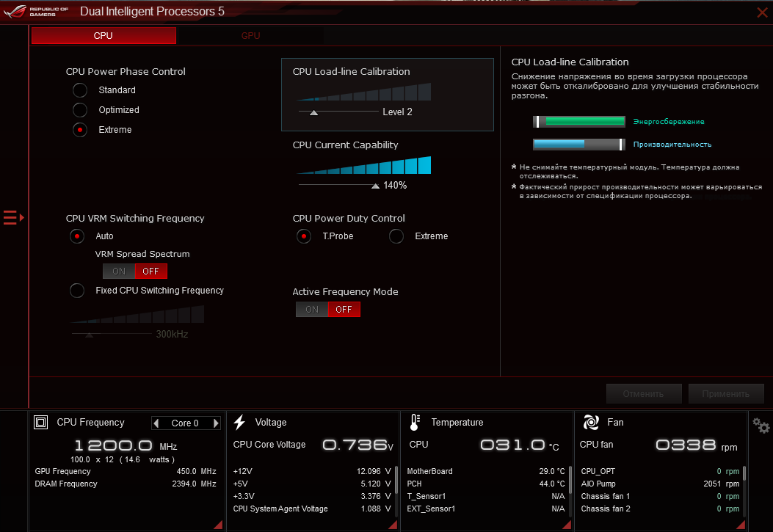
Task: Click the +12V voltage row
Action: 312,471
